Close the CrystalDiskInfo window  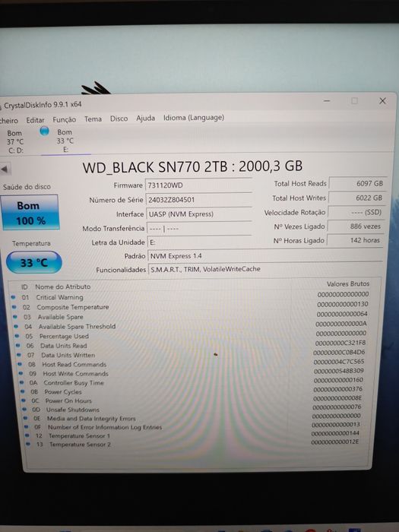[x=382, y=101]
